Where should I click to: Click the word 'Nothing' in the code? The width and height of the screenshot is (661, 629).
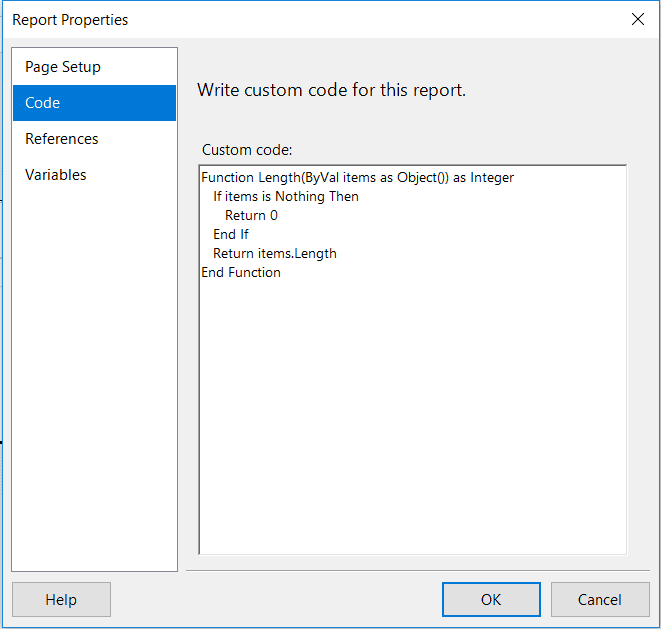(300, 197)
